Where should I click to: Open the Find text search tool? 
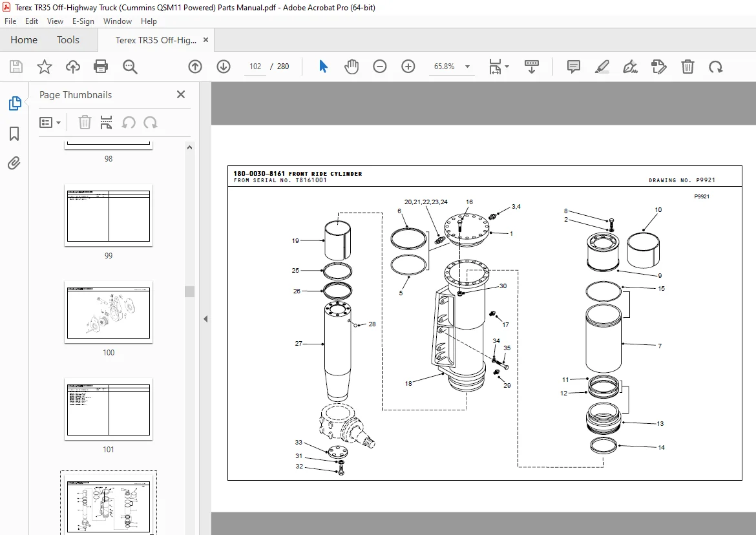[130, 67]
